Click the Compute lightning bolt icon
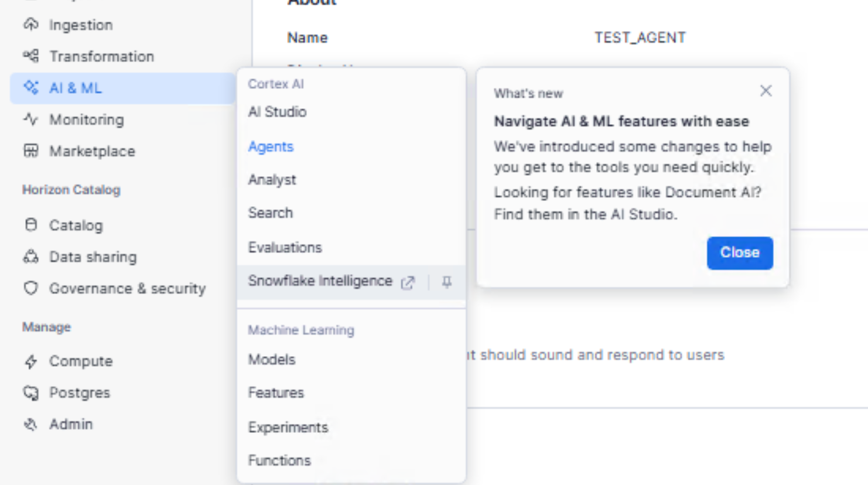This screenshot has width=868, height=485. 31,361
